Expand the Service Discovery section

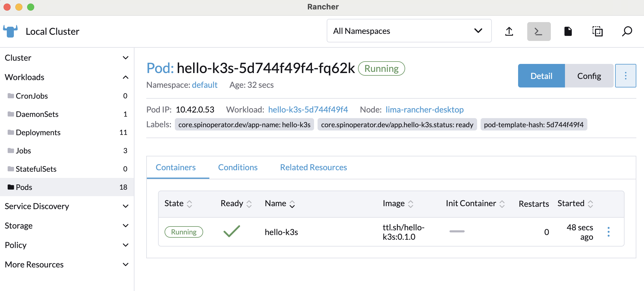pos(67,206)
